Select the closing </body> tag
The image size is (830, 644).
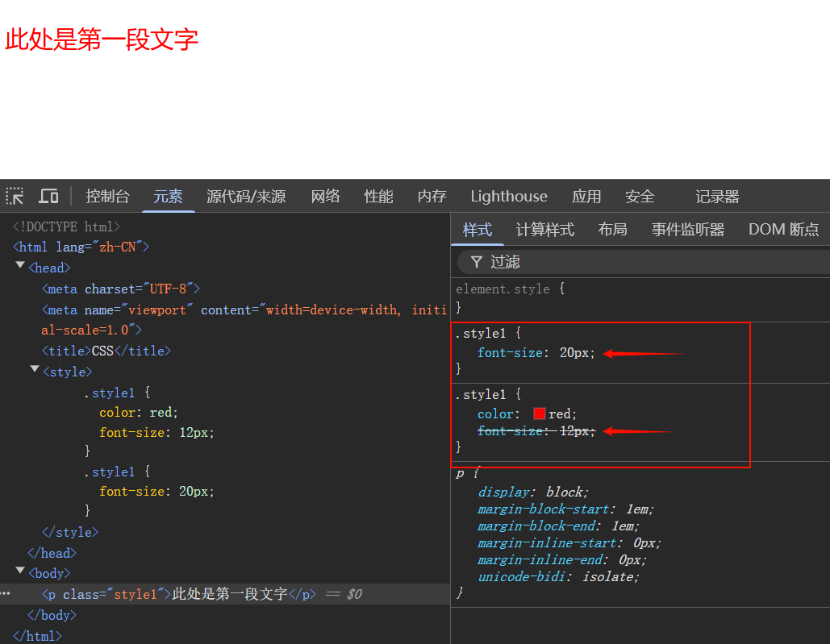[x=52, y=616]
